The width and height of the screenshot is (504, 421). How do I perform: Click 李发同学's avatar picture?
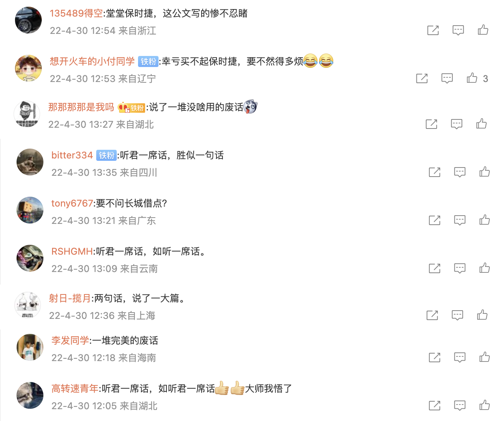[30, 347]
